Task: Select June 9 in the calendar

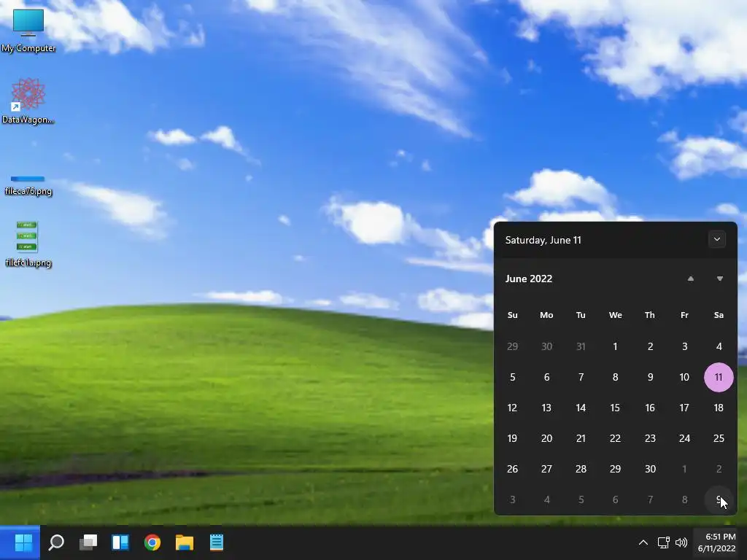Action: (x=650, y=377)
